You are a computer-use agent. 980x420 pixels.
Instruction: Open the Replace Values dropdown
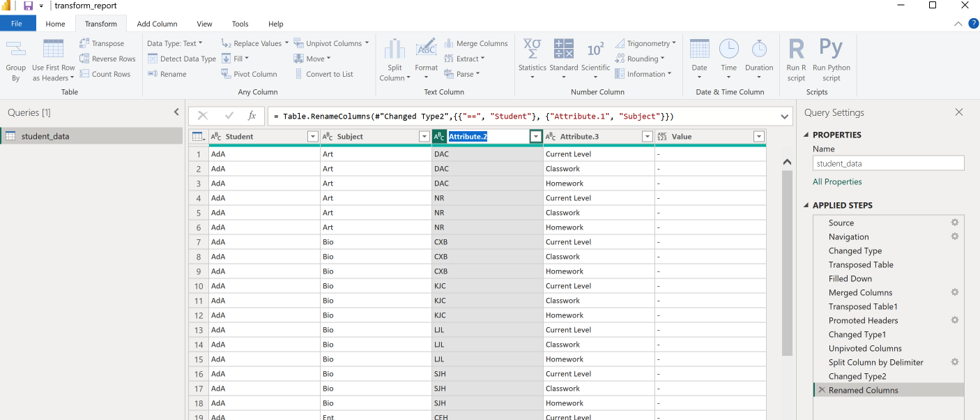(x=254, y=43)
